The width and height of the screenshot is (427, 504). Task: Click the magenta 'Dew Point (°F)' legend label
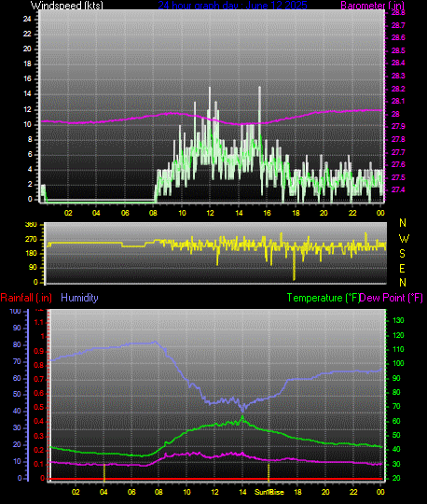tap(392, 298)
